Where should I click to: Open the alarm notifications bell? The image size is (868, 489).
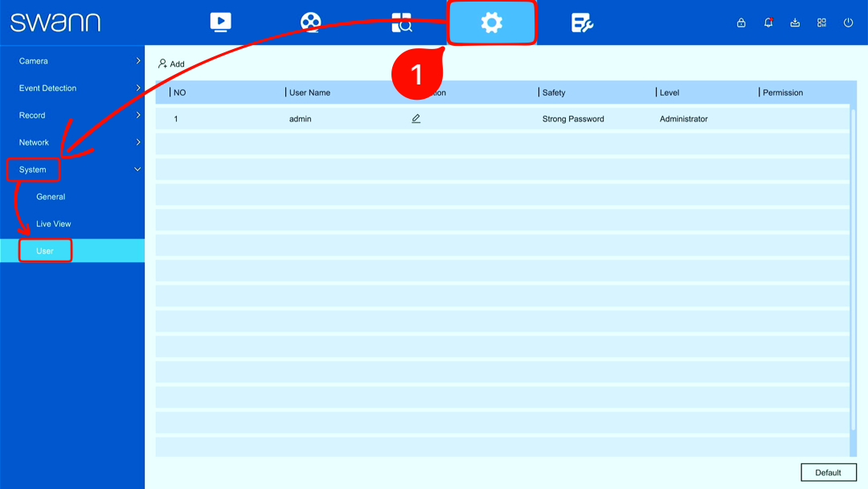[x=768, y=23]
